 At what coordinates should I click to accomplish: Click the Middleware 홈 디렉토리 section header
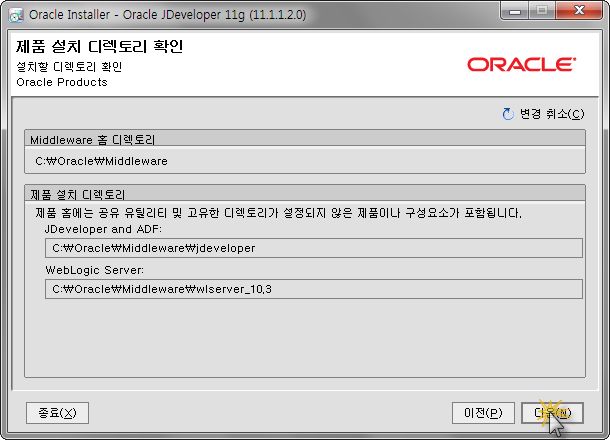coord(305,138)
